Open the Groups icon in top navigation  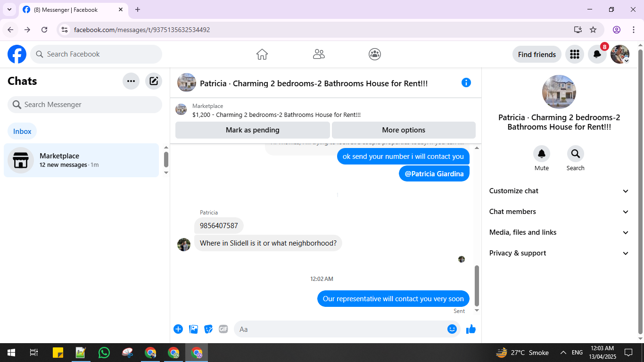[375, 54]
